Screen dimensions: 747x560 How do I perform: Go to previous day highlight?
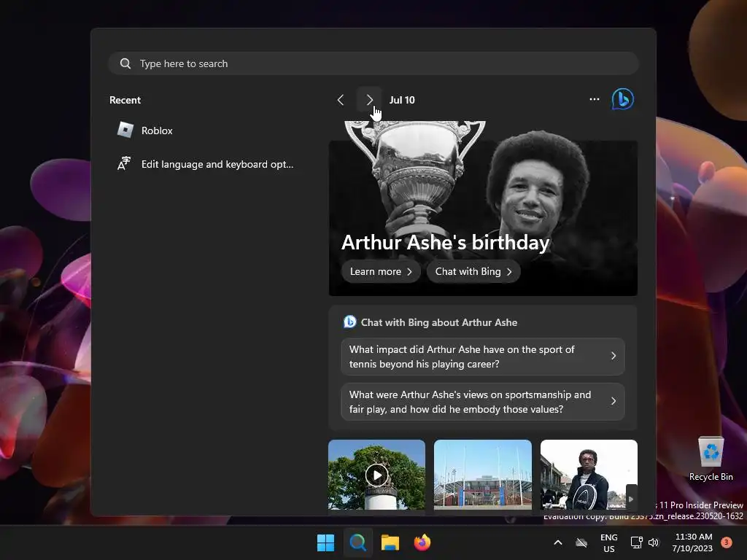pyautogui.click(x=340, y=100)
